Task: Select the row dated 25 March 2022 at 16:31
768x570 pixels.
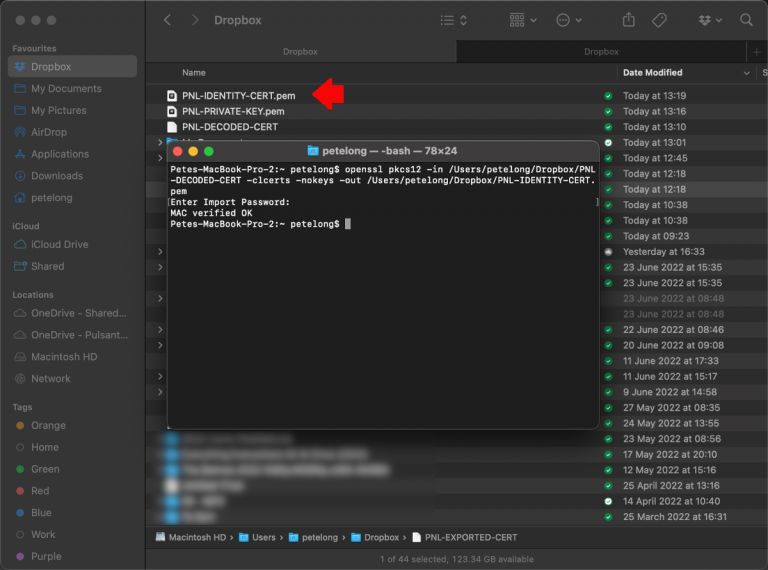Action: click(456, 517)
